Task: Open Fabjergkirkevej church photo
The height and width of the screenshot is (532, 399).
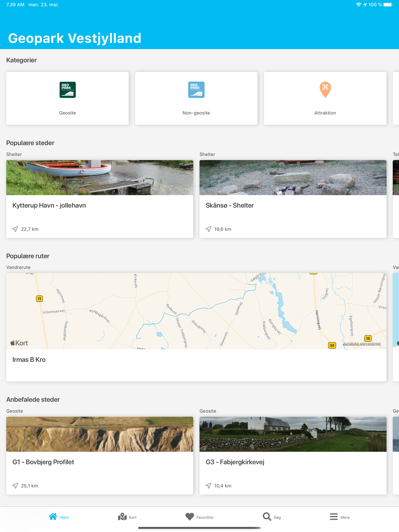Action: pyautogui.click(x=293, y=434)
